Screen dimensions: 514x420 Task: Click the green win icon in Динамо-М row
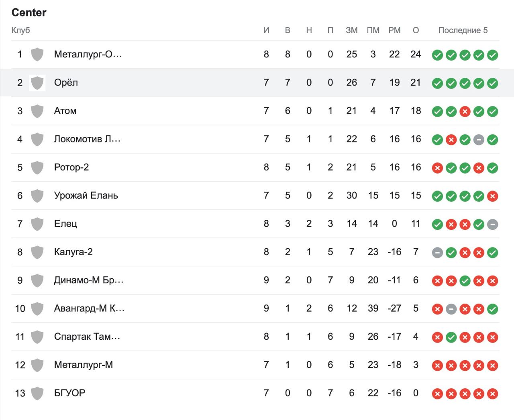[x=465, y=281]
